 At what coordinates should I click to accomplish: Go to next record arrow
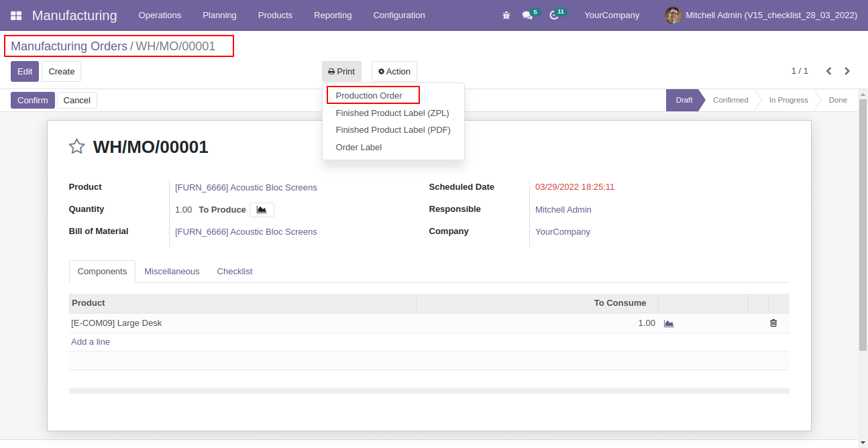[x=847, y=71]
